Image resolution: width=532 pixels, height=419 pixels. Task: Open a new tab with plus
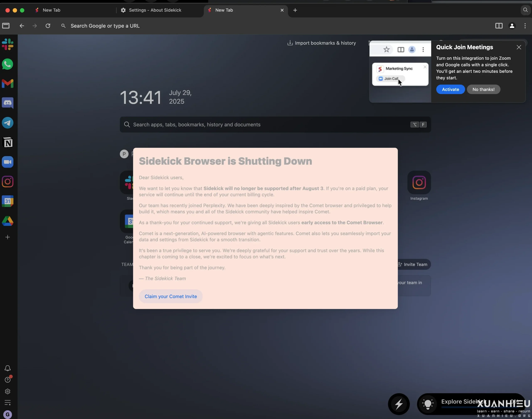pos(295,10)
